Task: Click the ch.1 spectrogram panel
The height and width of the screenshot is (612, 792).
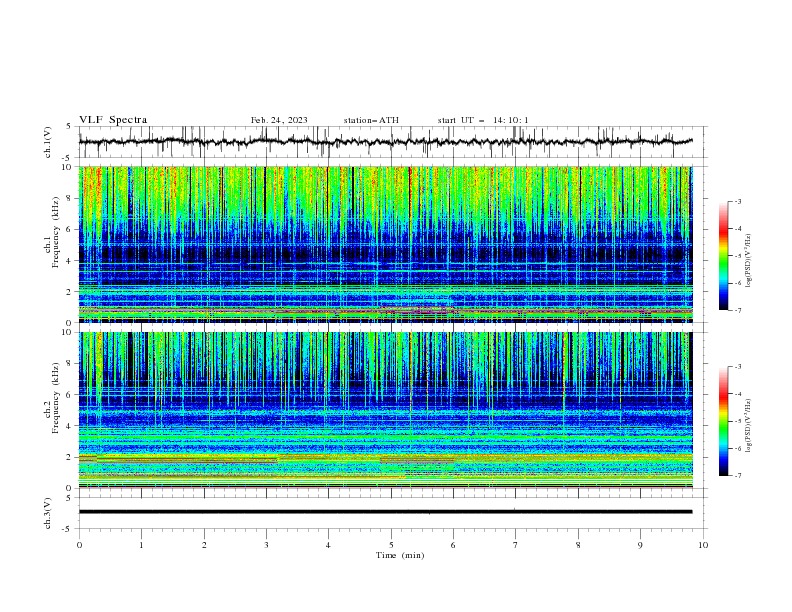Action: tap(385, 244)
